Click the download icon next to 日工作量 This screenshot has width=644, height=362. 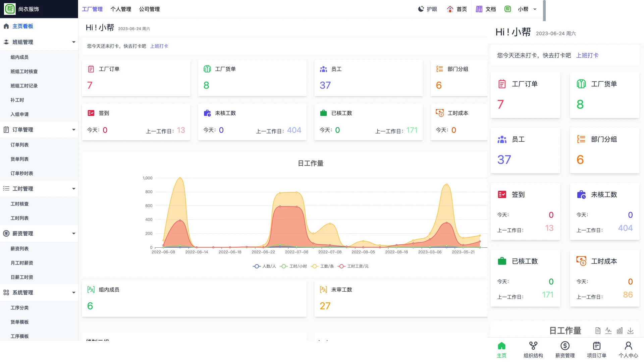631,330
